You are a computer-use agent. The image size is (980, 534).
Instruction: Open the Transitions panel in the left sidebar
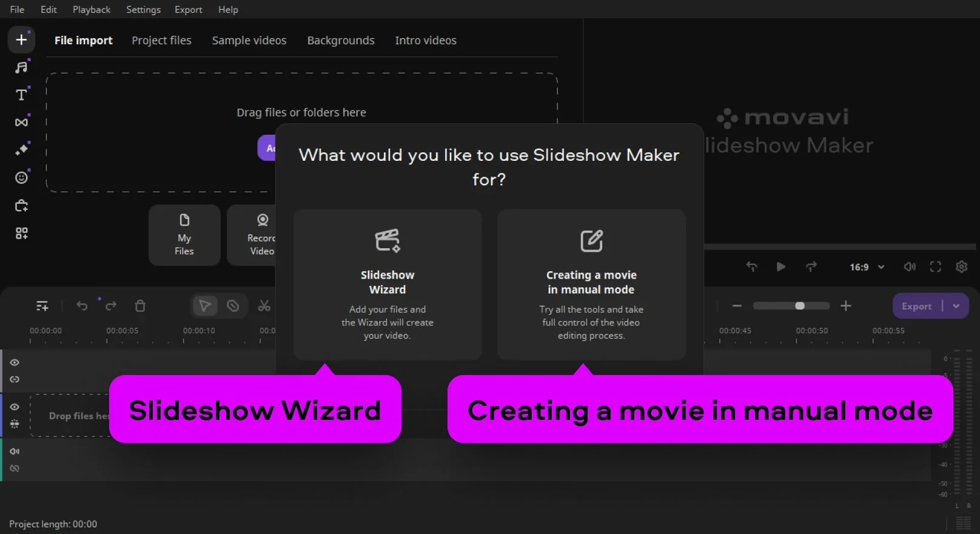[21, 122]
